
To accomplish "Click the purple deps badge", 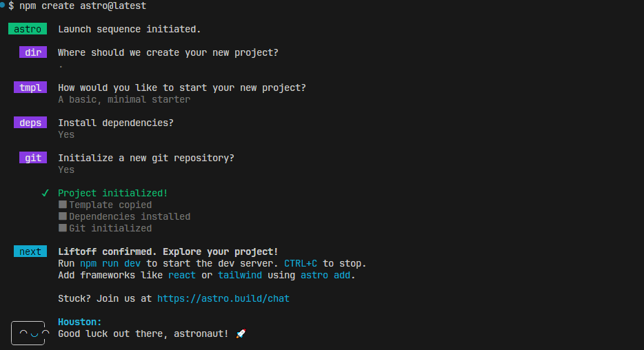I will (30, 122).
